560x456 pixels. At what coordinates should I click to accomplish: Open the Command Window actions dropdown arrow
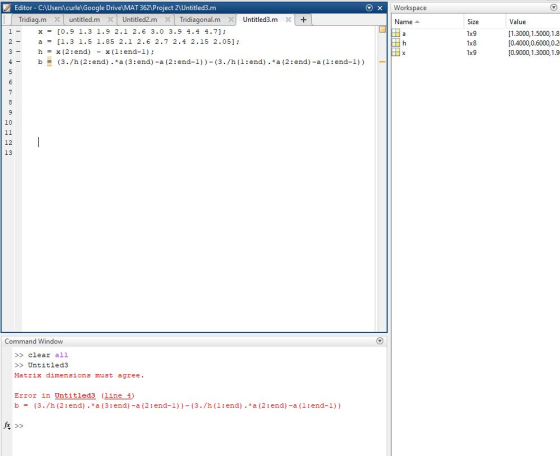pos(380,341)
